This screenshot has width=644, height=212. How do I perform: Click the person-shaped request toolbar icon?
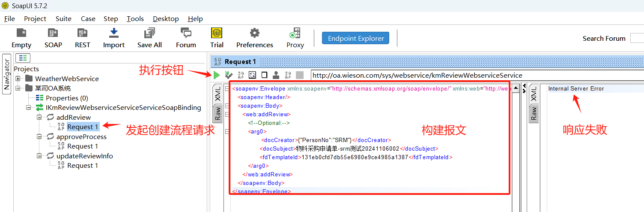click(x=276, y=75)
